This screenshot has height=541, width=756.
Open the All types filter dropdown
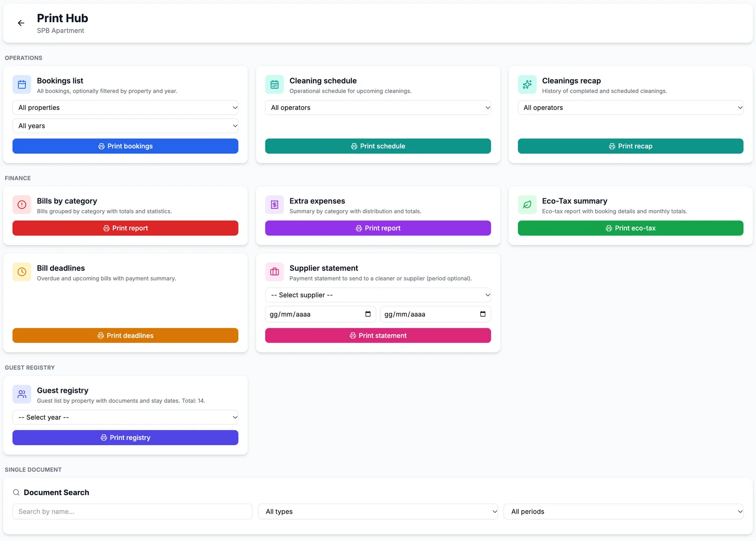(x=378, y=512)
